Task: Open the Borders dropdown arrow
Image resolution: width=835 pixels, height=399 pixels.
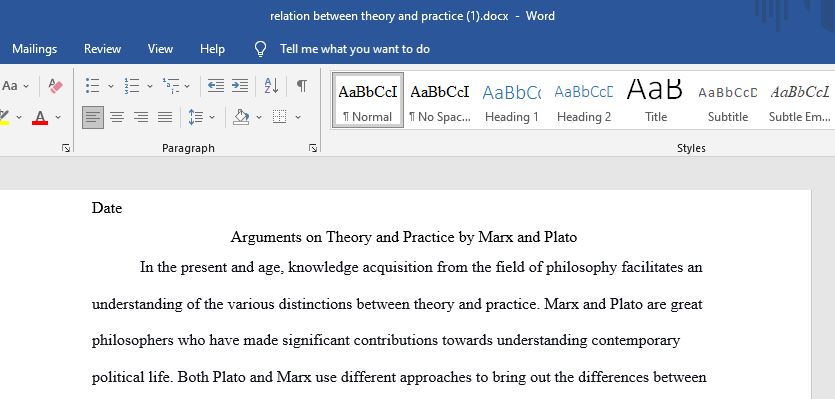Action: 298,117
